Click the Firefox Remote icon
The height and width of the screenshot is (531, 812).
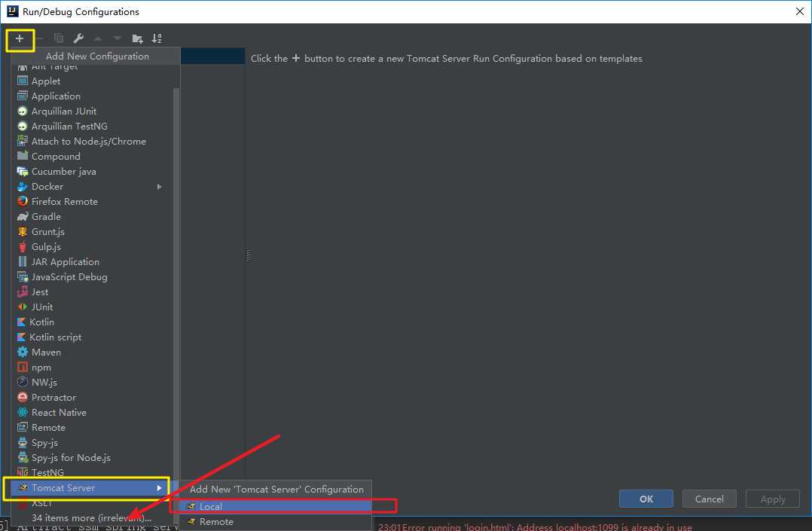pyautogui.click(x=23, y=202)
